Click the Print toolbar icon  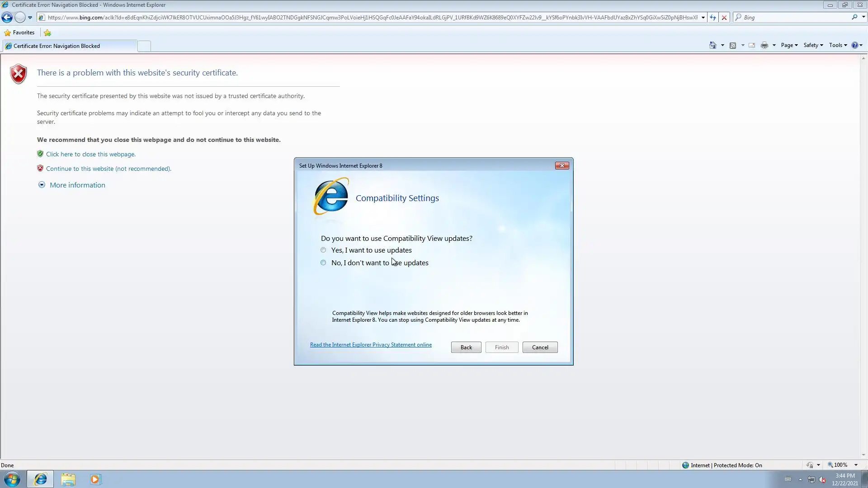[764, 45]
